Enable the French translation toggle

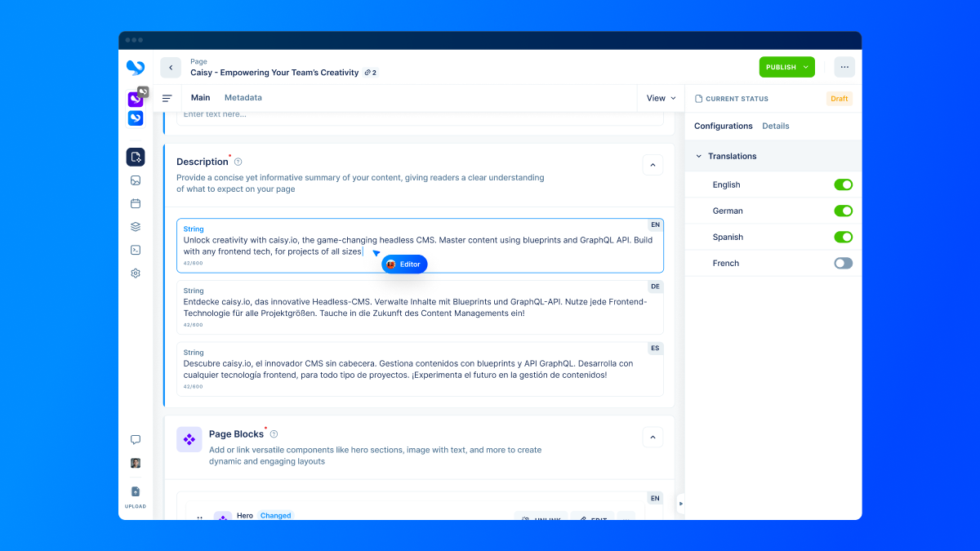843,263
